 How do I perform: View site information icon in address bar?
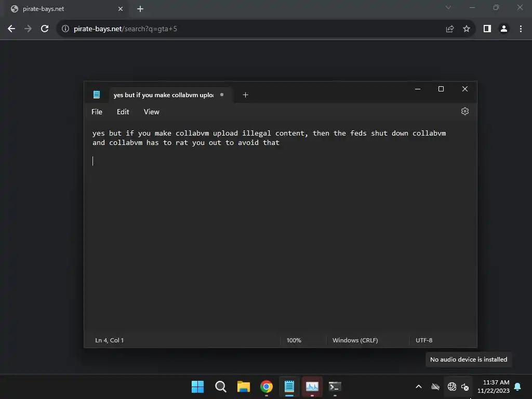(x=65, y=29)
